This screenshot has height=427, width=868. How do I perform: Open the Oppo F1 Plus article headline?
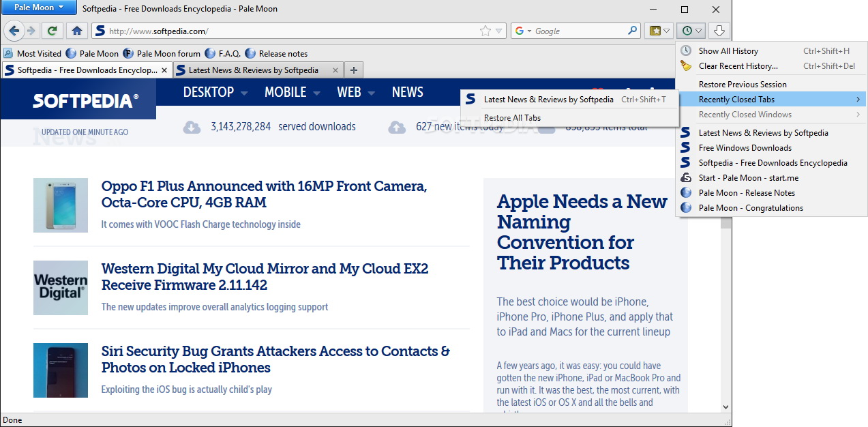click(264, 194)
